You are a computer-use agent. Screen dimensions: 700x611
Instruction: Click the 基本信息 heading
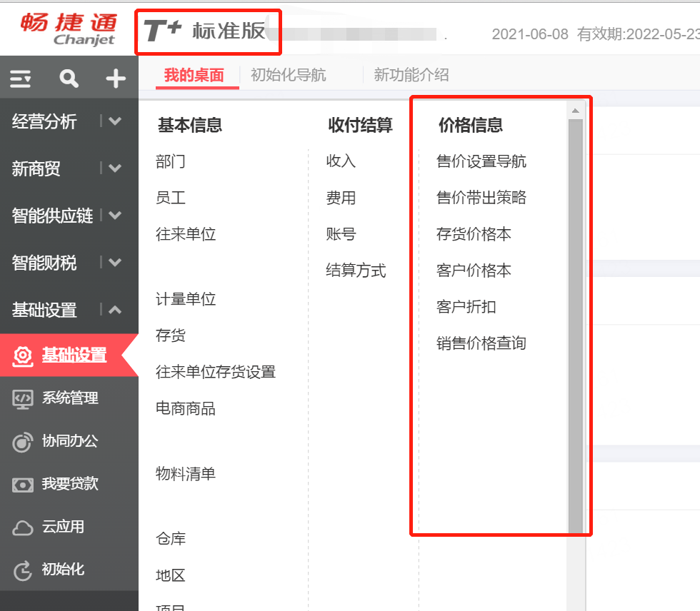point(190,125)
